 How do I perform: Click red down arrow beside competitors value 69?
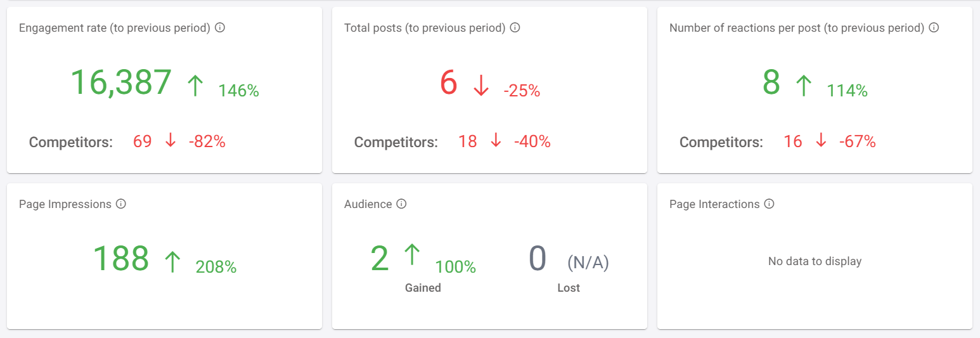point(170,140)
